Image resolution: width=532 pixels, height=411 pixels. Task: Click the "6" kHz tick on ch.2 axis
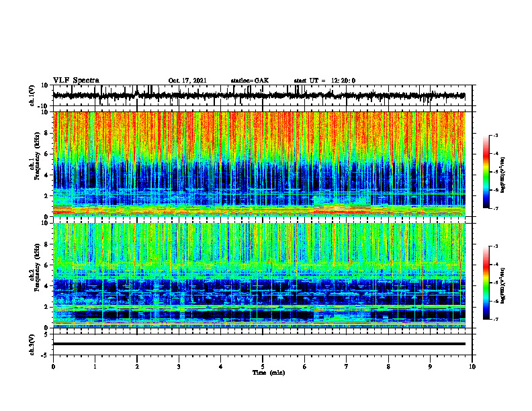(x=46, y=265)
